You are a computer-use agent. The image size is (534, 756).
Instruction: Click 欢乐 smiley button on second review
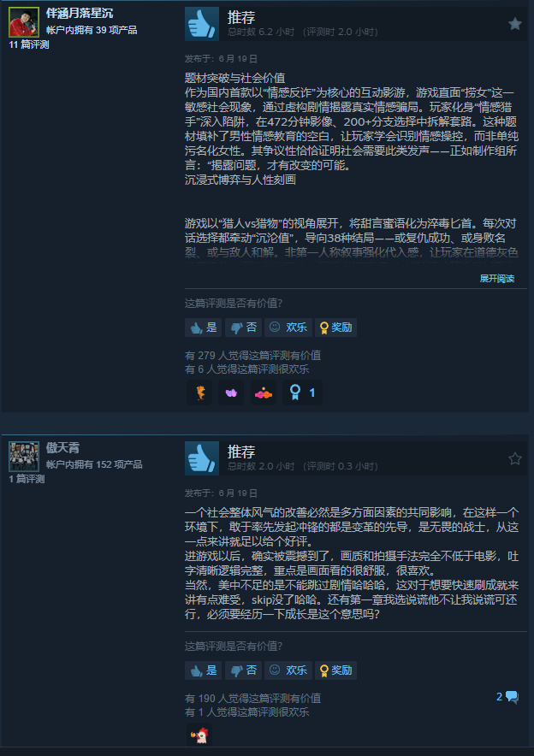pos(288,670)
